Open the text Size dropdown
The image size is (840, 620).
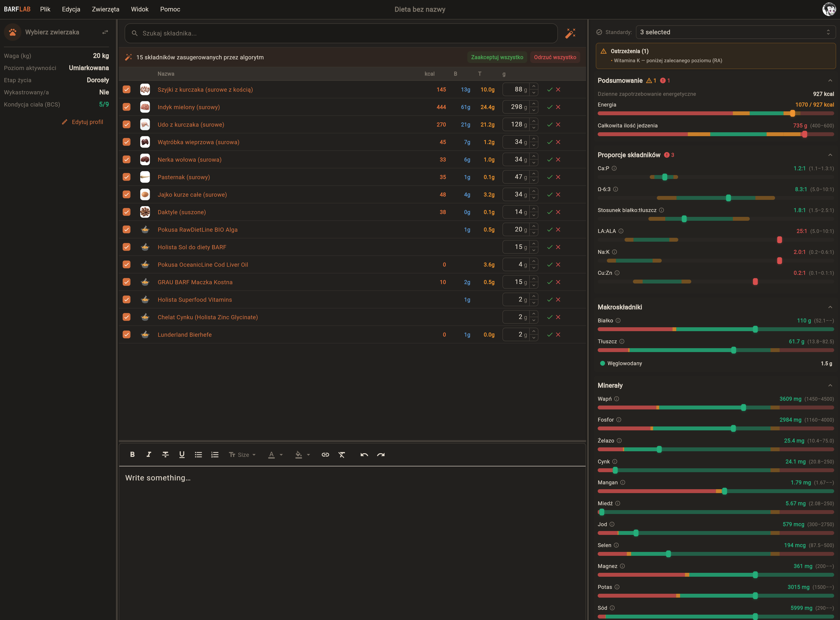coord(242,454)
